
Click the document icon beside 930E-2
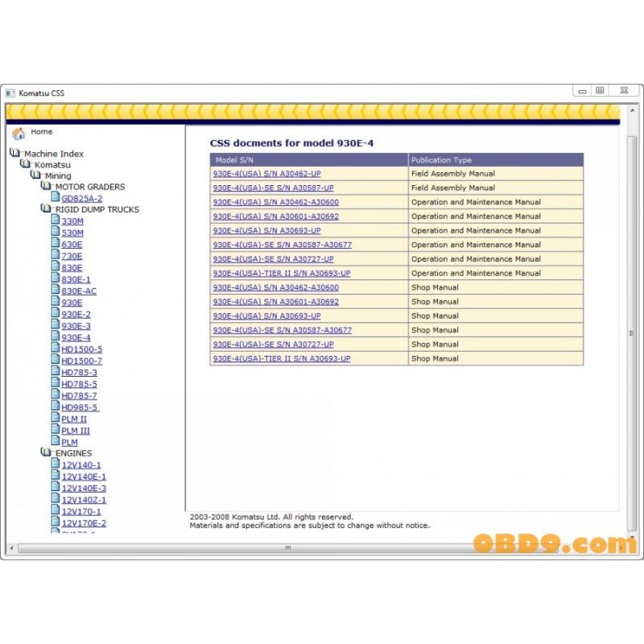pyautogui.click(x=56, y=312)
